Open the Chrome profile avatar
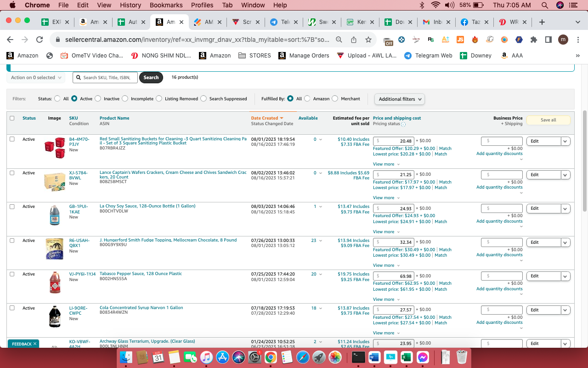Image resolution: width=588 pixels, height=368 pixels. (563, 40)
